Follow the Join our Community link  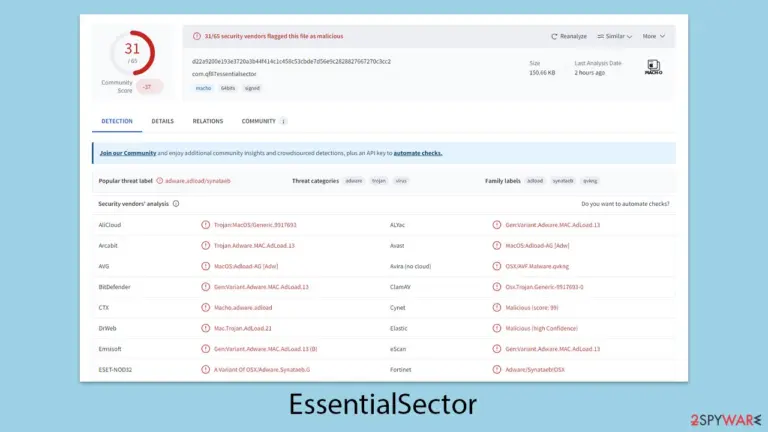tap(128, 153)
